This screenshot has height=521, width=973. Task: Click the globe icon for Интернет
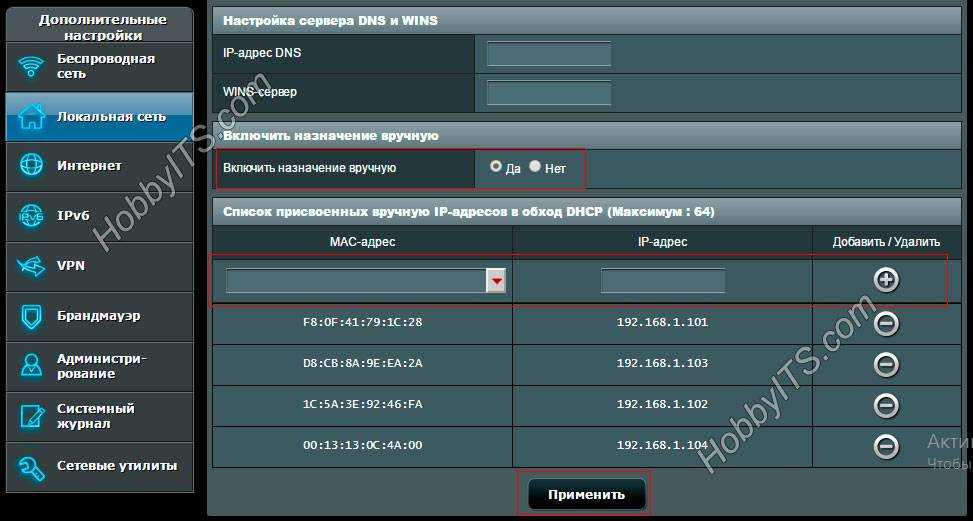[x=32, y=166]
